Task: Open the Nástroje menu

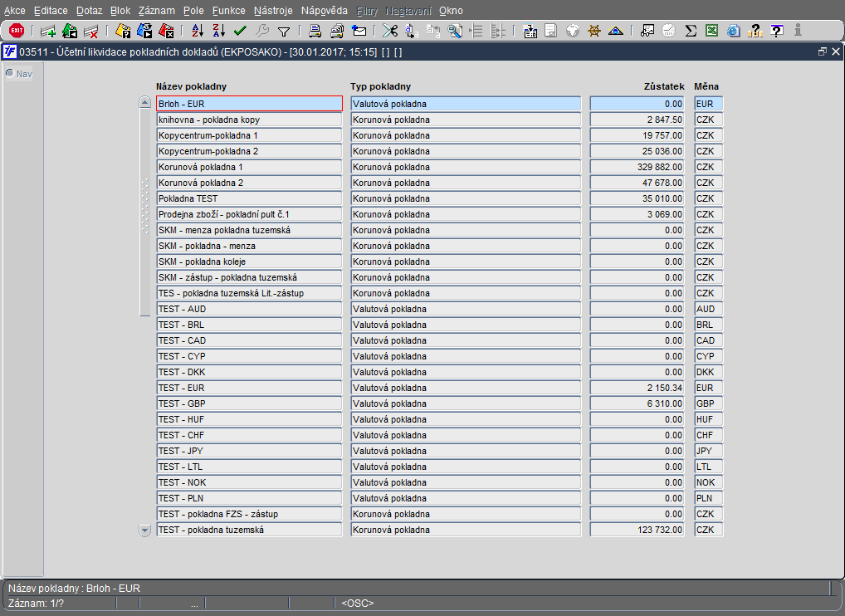Action: [273, 11]
